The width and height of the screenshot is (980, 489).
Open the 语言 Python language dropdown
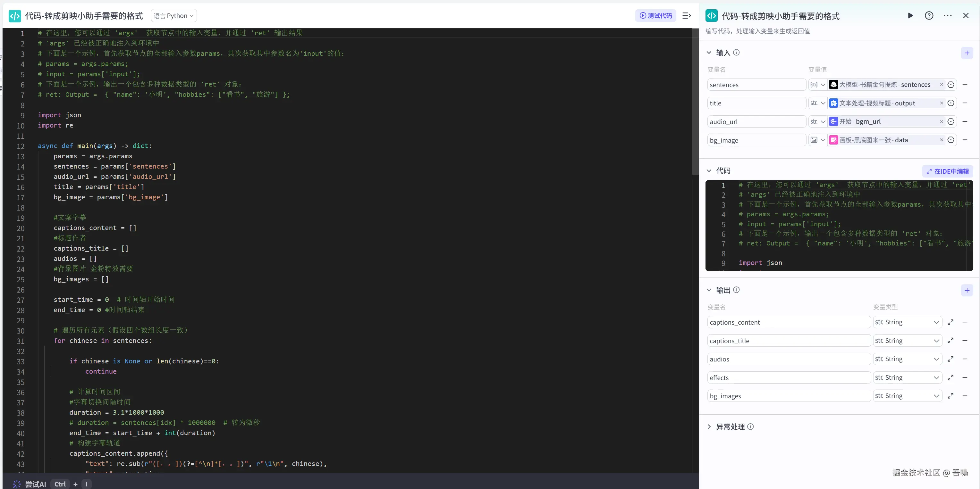[174, 16]
